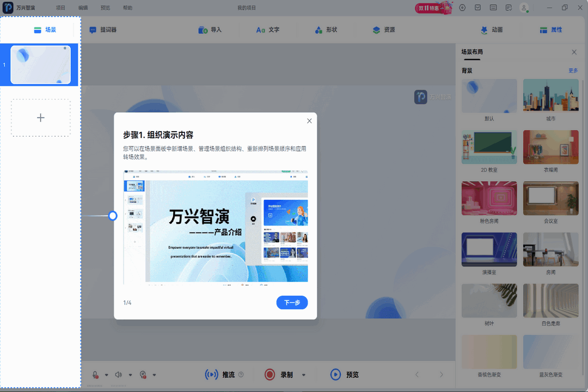Choose the 城市 background
This screenshot has height=392, width=588.
(551, 96)
